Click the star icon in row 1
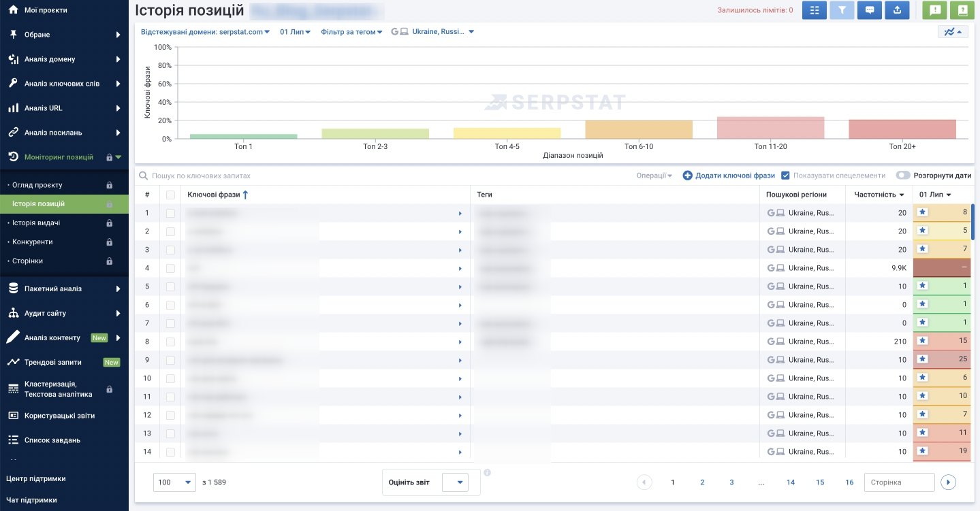980x511 pixels. [923, 212]
